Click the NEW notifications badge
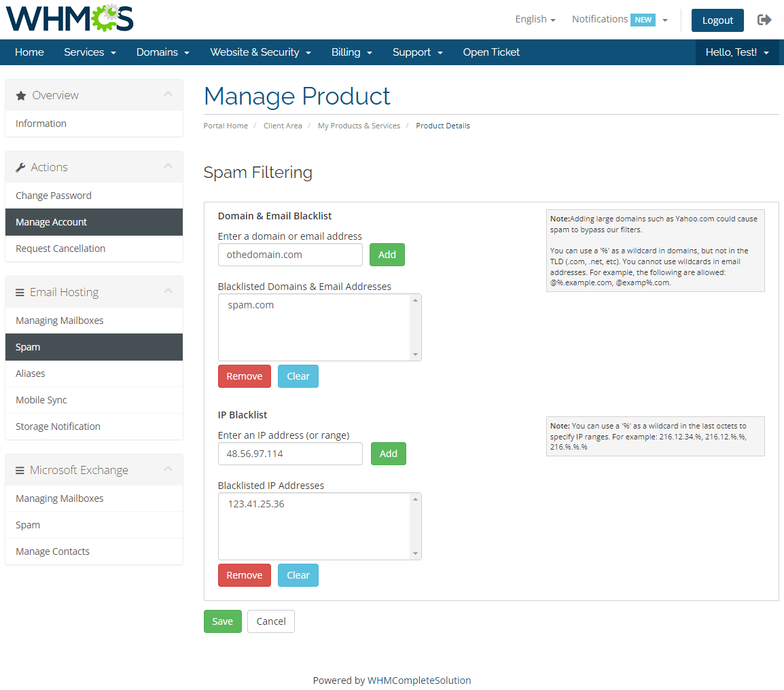784x690 pixels. (643, 20)
